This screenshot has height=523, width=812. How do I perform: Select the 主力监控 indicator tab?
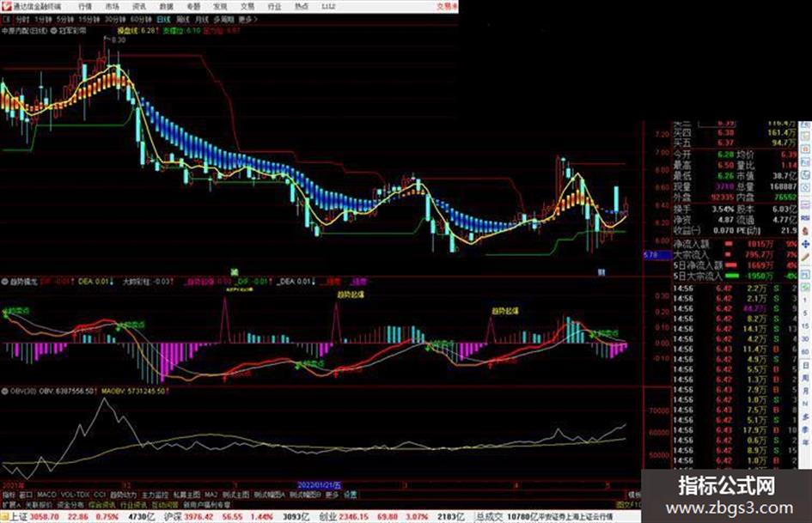(x=155, y=495)
